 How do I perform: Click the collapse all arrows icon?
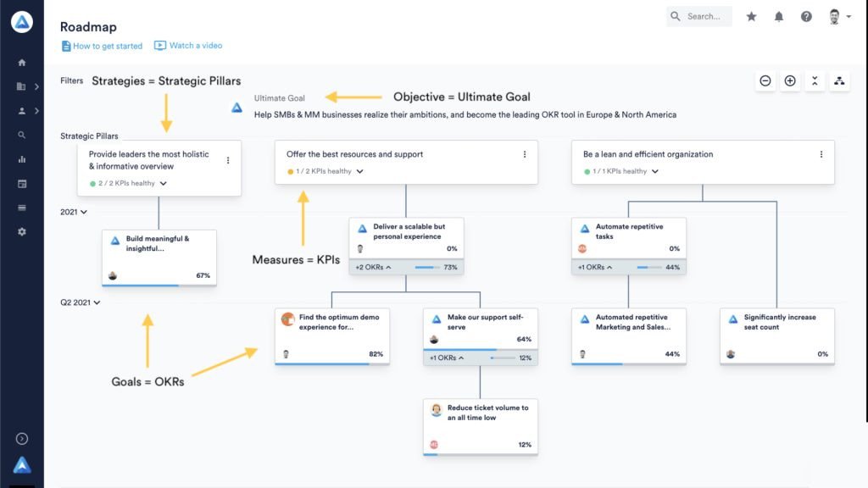(815, 80)
